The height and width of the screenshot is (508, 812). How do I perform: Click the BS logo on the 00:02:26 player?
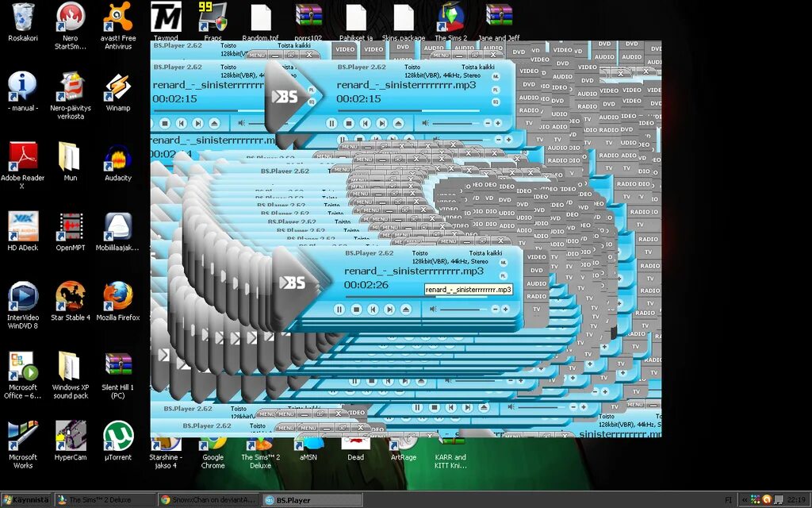[293, 283]
